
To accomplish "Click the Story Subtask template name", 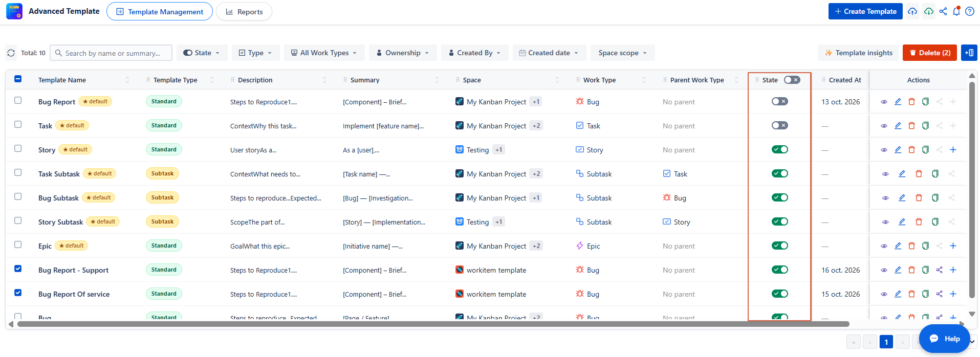I will point(60,222).
